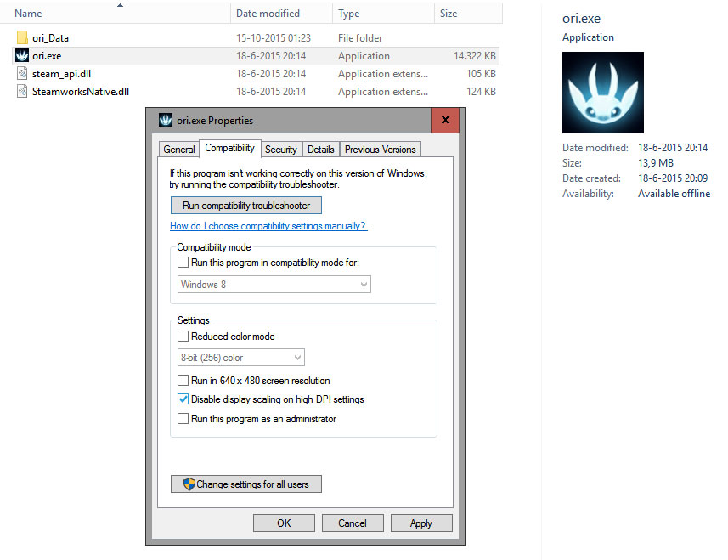Sort by Date modified column header

tap(281, 14)
